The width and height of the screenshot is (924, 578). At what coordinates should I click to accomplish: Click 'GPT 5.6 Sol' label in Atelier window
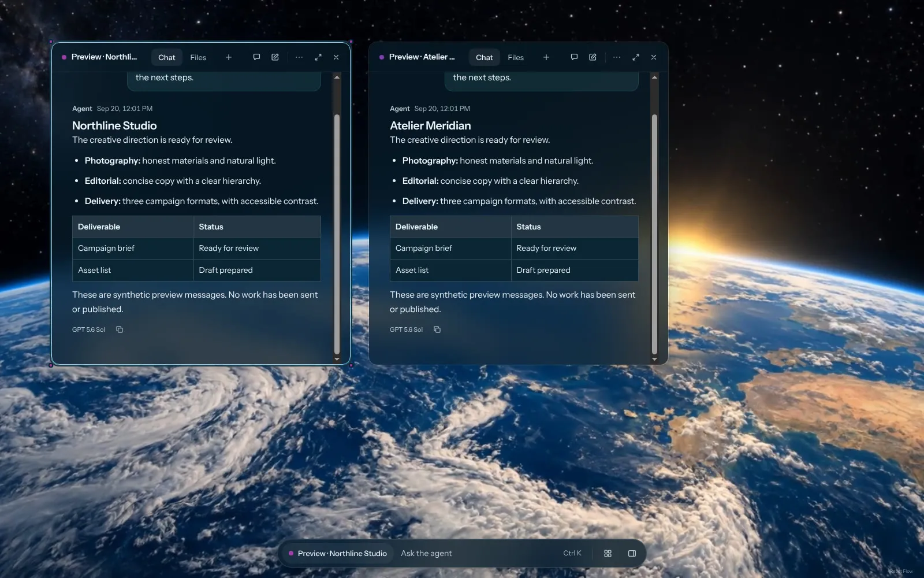coord(406,329)
